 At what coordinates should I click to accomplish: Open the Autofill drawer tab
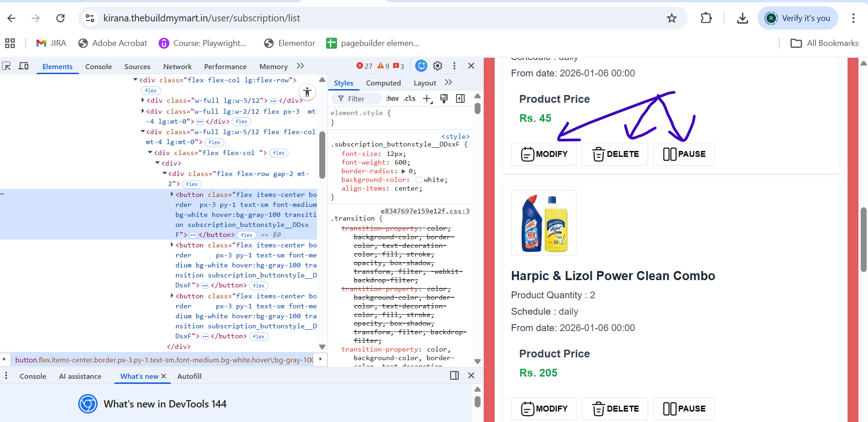coord(189,376)
